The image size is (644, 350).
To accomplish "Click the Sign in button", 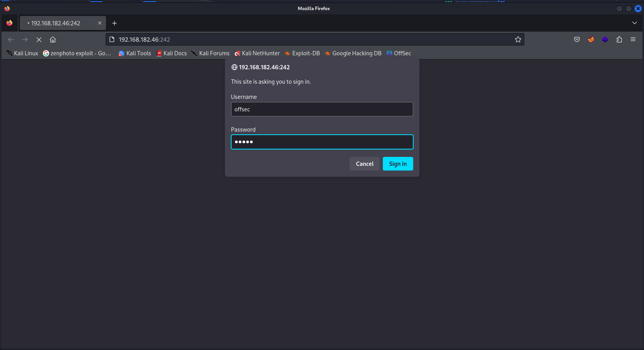I will [398, 164].
